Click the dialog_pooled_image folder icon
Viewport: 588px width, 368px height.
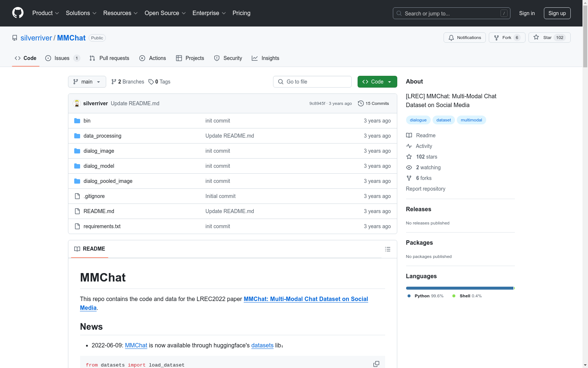click(77, 181)
